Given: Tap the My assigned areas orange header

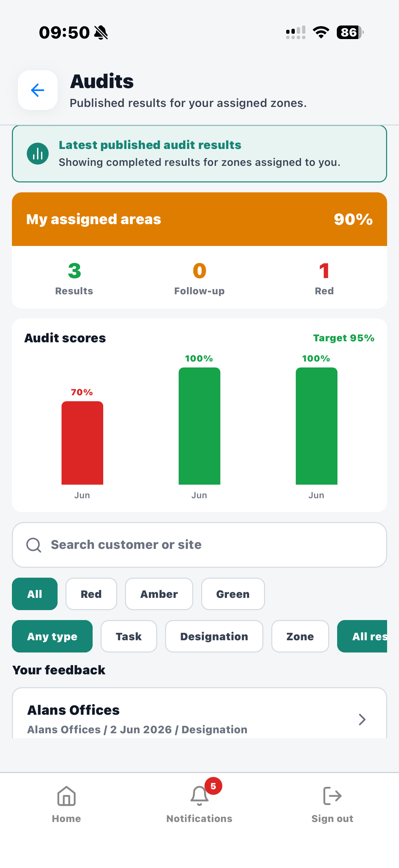Looking at the screenshot, I should point(199,219).
